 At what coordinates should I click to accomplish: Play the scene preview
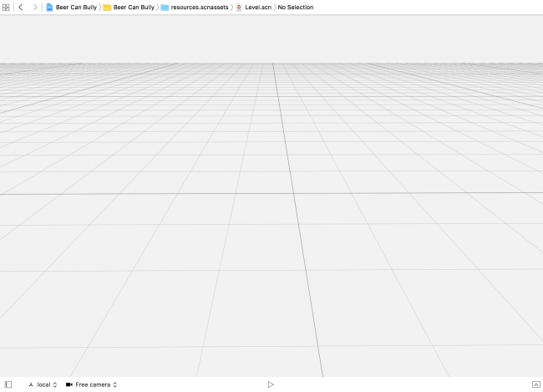coord(271,384)
